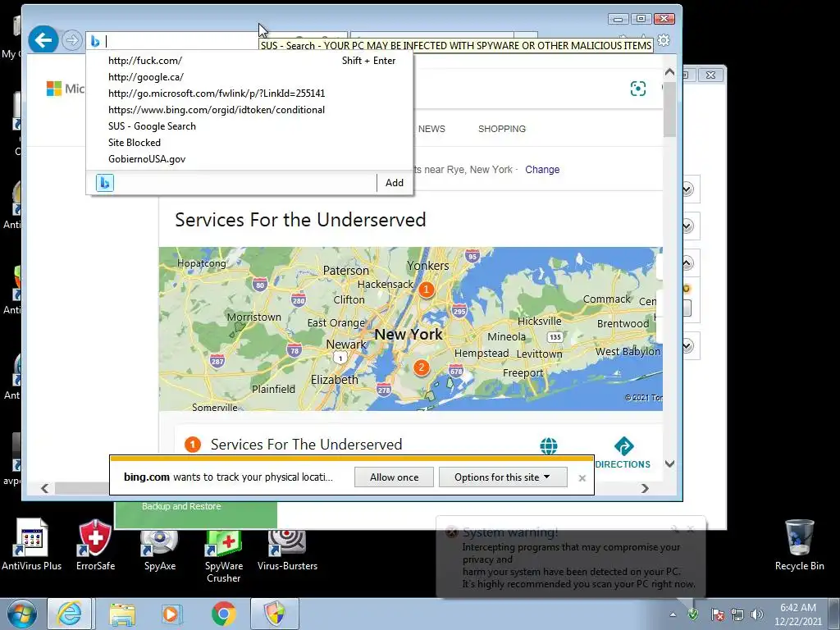The height and width of the screenshot is (630, 840).
Task: Select bing.com orgid idtoken suggestion
Action: coord(249,110)
